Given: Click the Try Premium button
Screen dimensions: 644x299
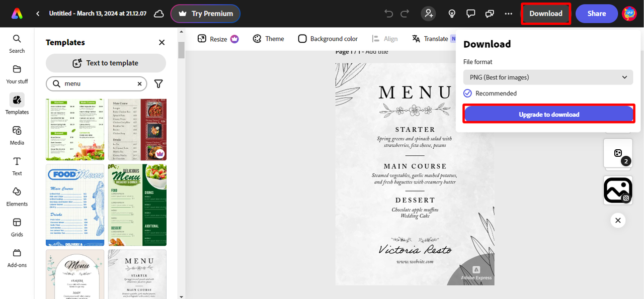Looking at the screenshot, I should 205,14.
